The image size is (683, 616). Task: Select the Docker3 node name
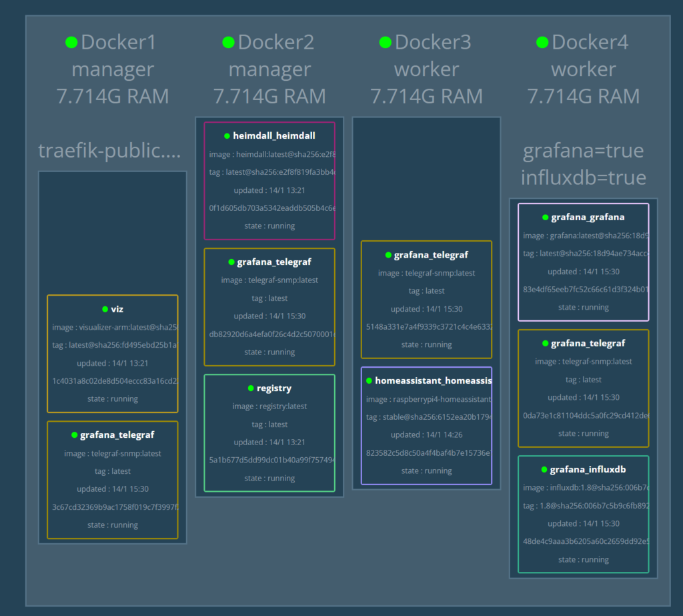433,42
